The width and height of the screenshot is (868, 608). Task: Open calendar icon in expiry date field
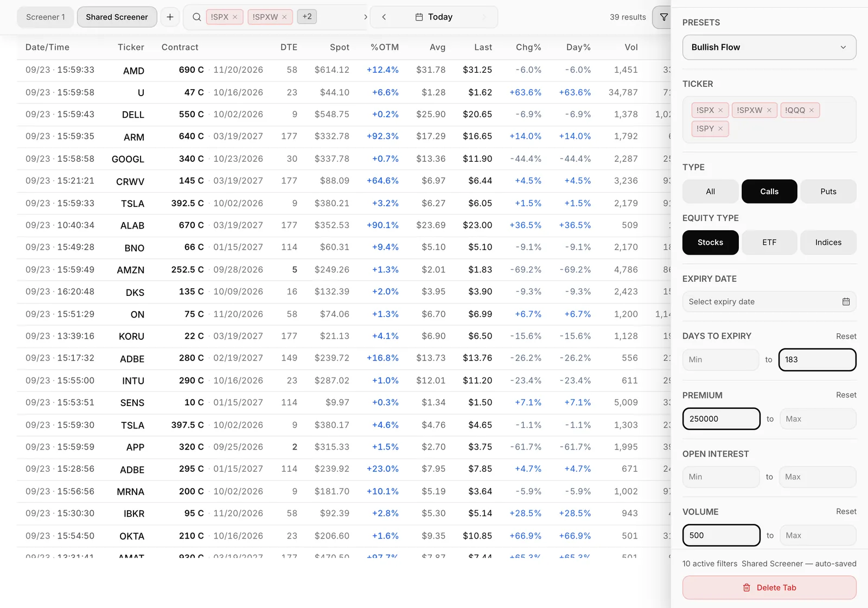[846, 302]
